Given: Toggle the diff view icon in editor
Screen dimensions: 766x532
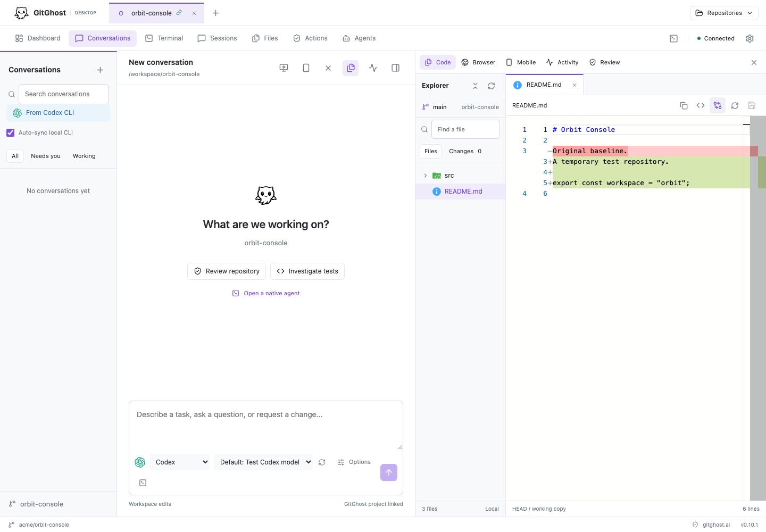Looking at the screenshot, I should pos(718,105).
